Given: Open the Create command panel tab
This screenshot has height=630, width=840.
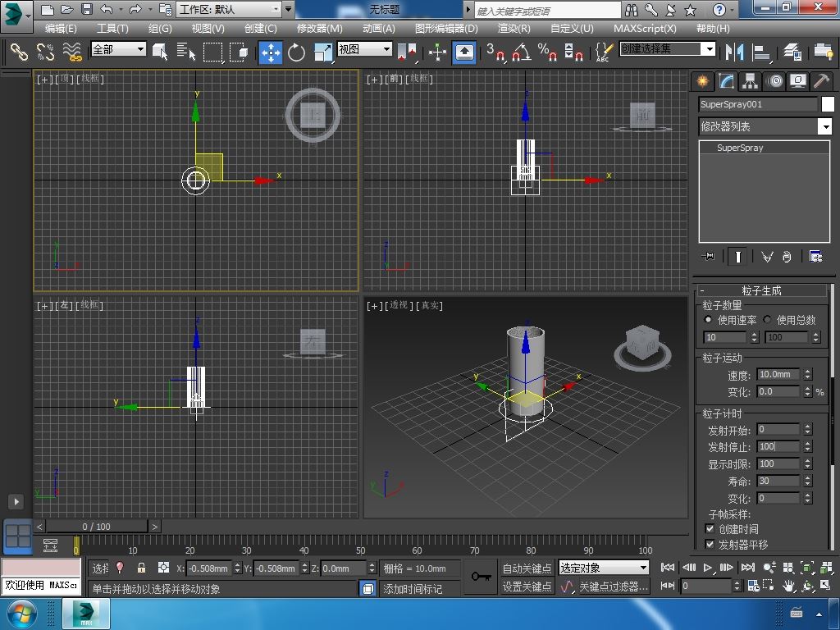Looking at the screenshot, I should pos(701,81).
